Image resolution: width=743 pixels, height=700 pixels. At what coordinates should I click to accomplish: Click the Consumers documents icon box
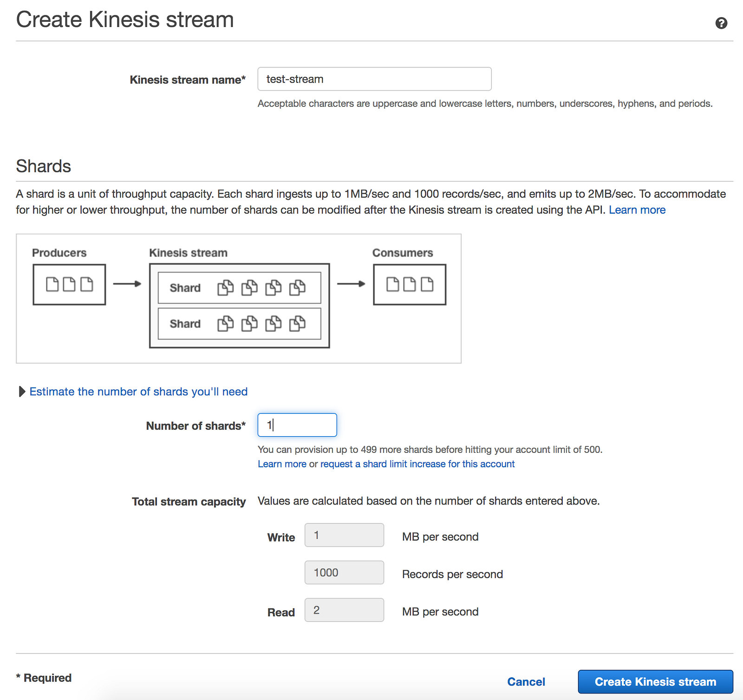[410, 284]
